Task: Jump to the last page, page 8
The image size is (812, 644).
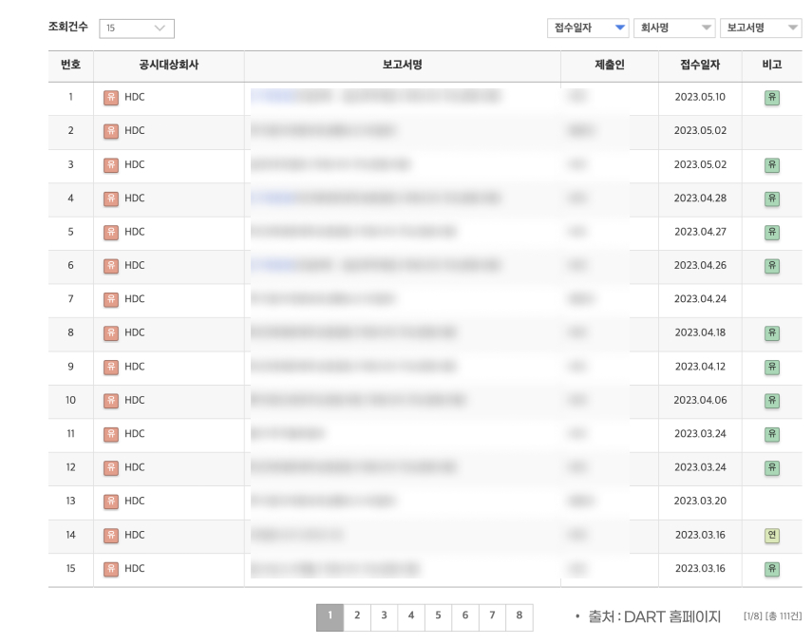Action: [519, 616]
